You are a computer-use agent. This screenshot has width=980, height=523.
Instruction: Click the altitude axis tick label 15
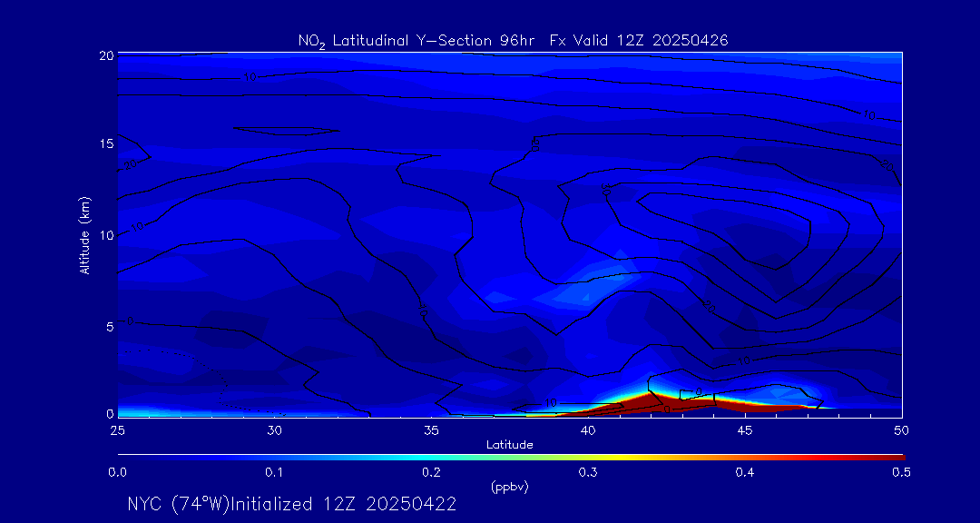click(106, 143)
